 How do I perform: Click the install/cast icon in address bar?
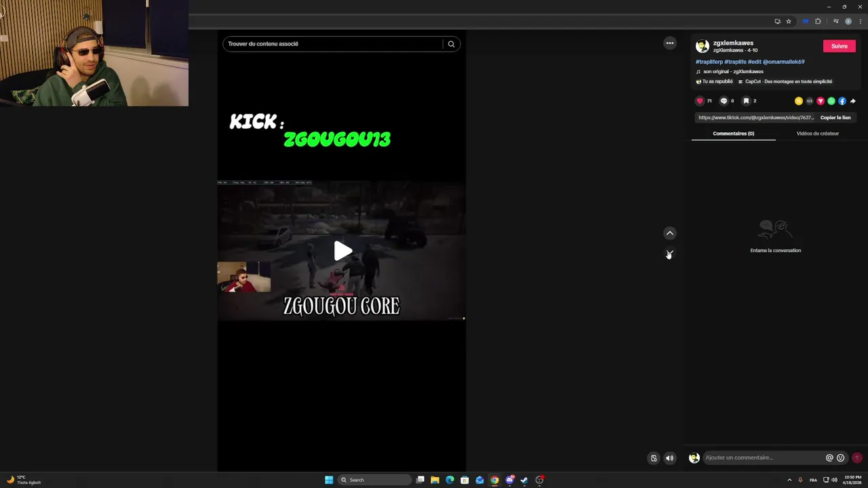(777, 21)
